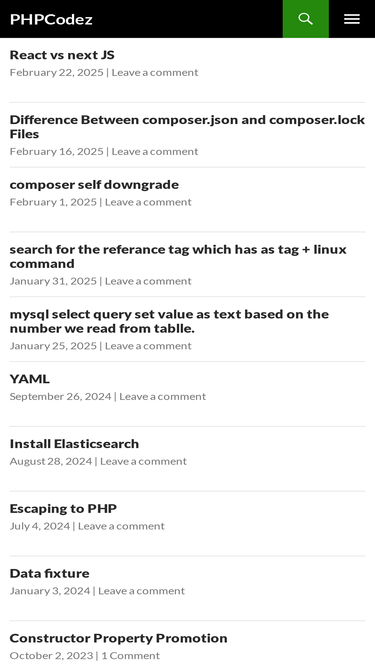
Task: Open the composer self downgrade post
Action: click(94, 185)
